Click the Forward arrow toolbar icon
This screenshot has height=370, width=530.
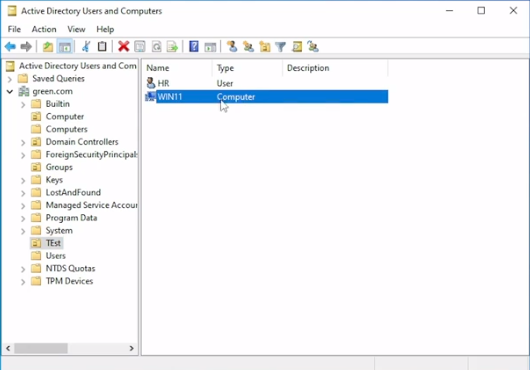click(26, 46)
